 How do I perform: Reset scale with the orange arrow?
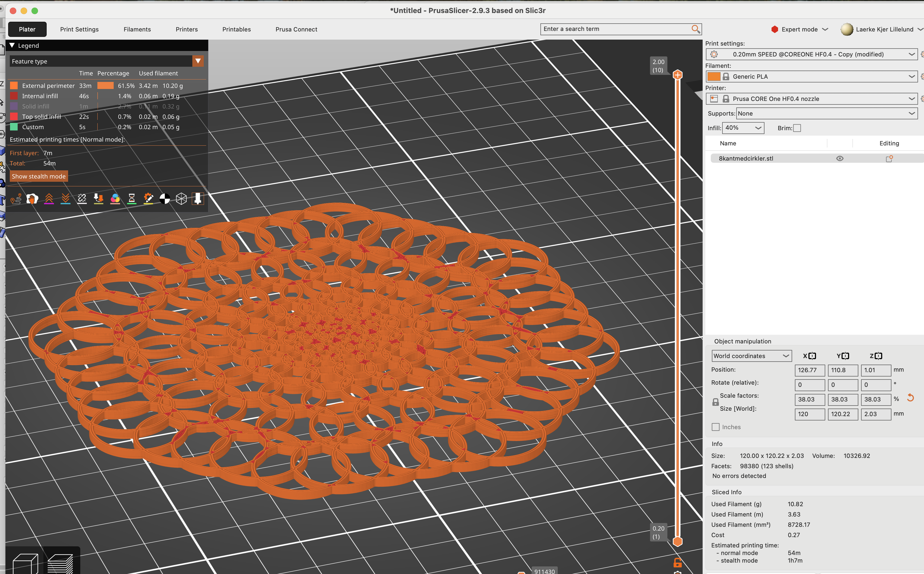tap(910, 397)
